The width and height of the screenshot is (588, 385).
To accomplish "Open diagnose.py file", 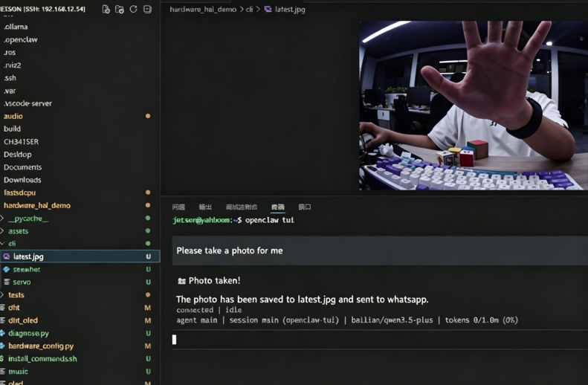I will coord(80,333).
